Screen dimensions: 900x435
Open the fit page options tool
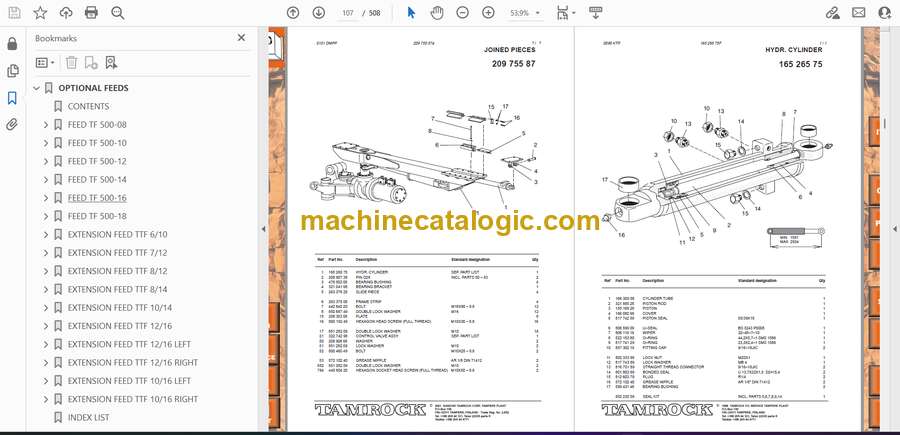565,13
